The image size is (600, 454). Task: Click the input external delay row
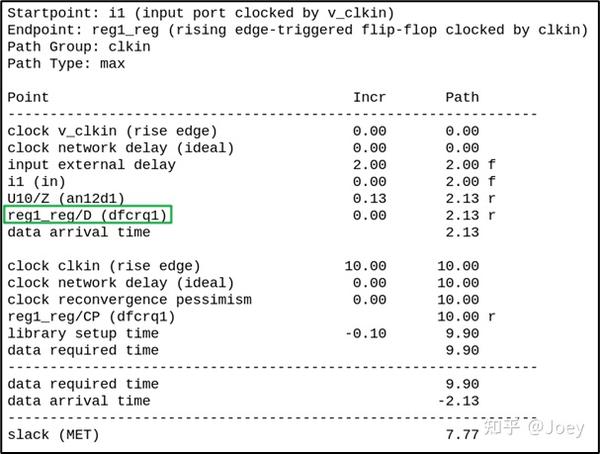[x=251, y=165]
